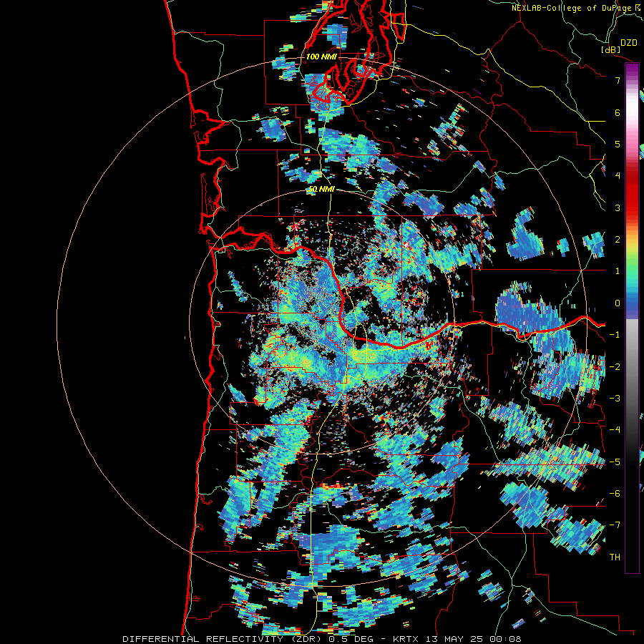
Task: Click the 6 value on the ZDR scale
Action: pyautogui.click(x=618, y=112)
